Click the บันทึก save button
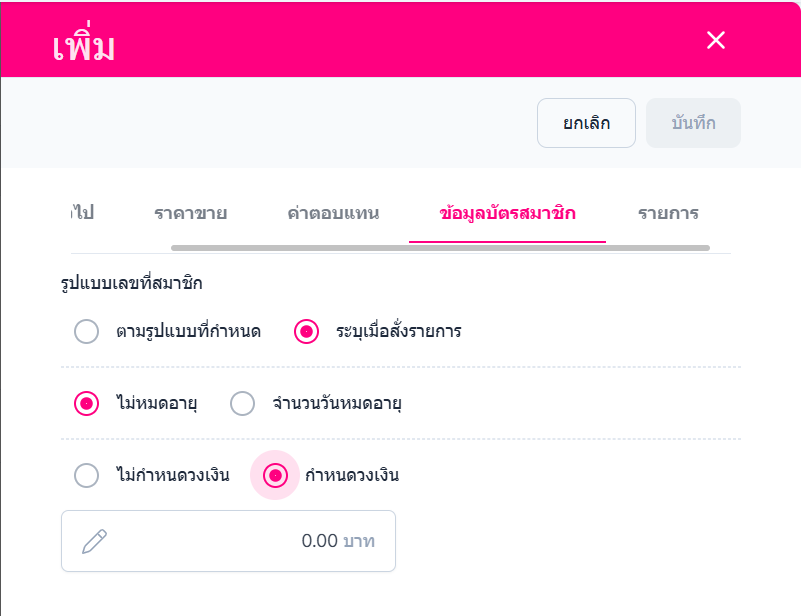Image resolution: width=801 pixels, height=616 pixels. pos(693,124)
